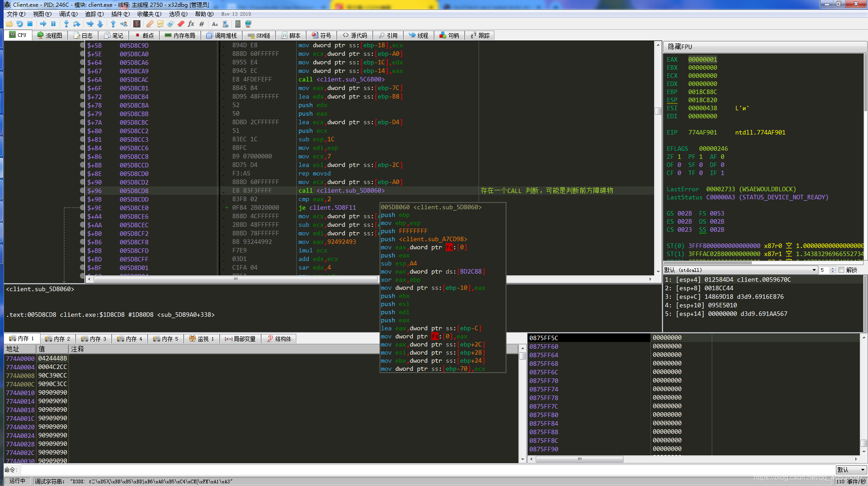Viewport: 868px width, 486px height.
Task: Increment the argument count spinner
Action: (832, 268)
